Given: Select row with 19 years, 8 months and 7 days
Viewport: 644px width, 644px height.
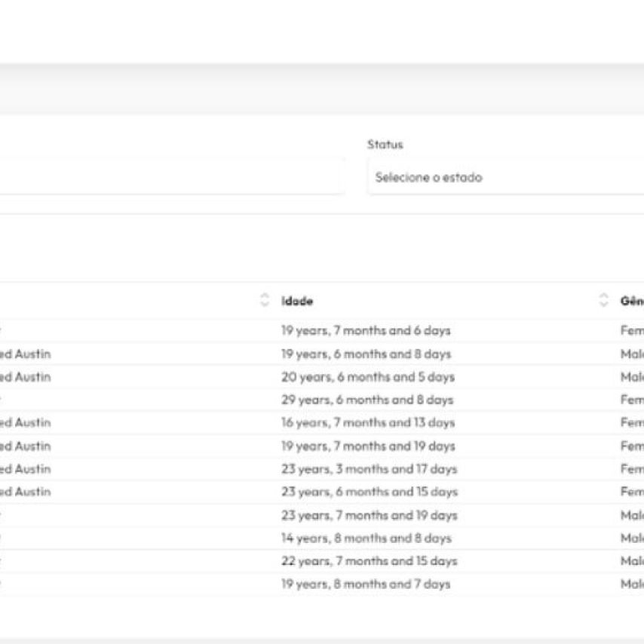Looking at the screenshot, I should pos(366,584).
